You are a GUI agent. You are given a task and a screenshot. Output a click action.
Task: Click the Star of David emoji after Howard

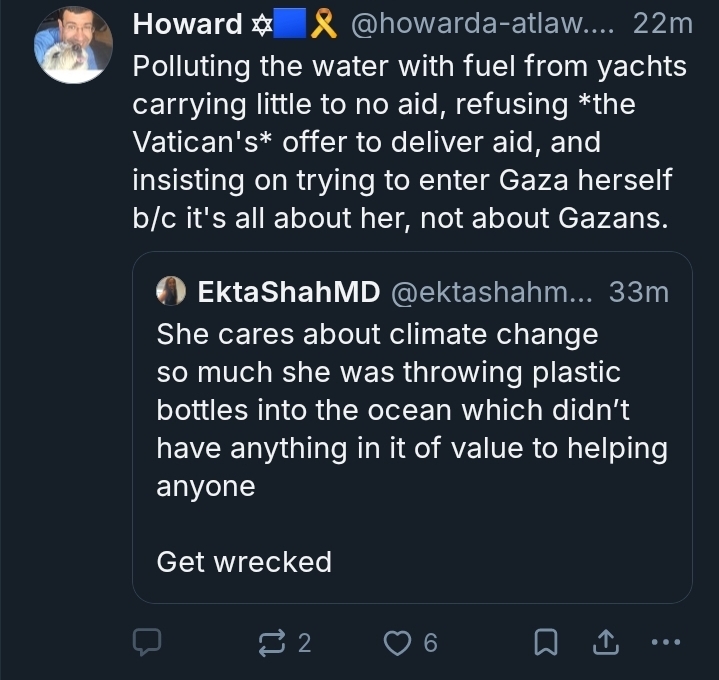click(x=262, y=24)
